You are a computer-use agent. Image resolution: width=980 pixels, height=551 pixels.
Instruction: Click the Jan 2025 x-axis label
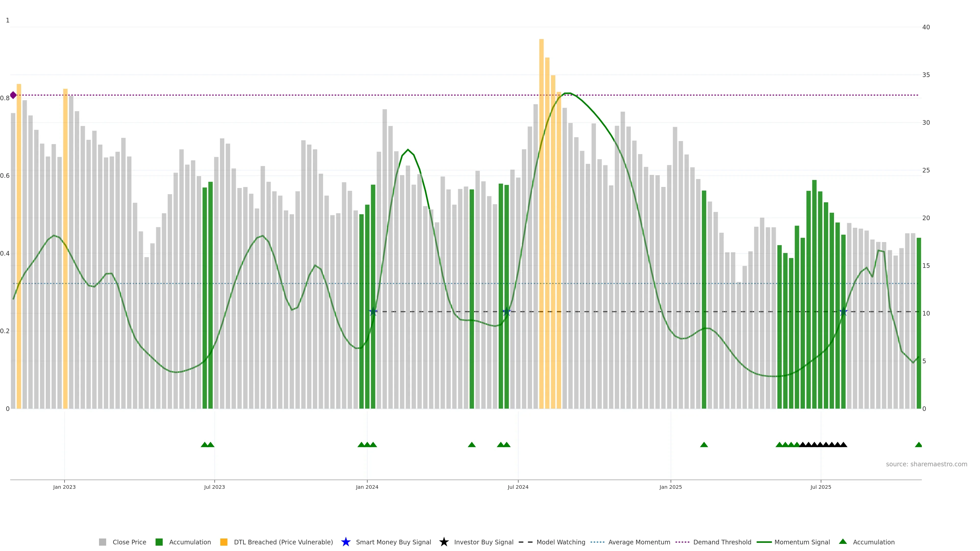click(670, 487)
